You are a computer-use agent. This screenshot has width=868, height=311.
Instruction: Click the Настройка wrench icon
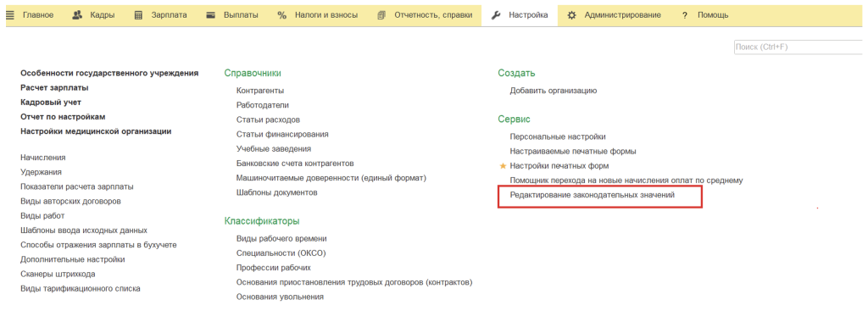point(496,15)
